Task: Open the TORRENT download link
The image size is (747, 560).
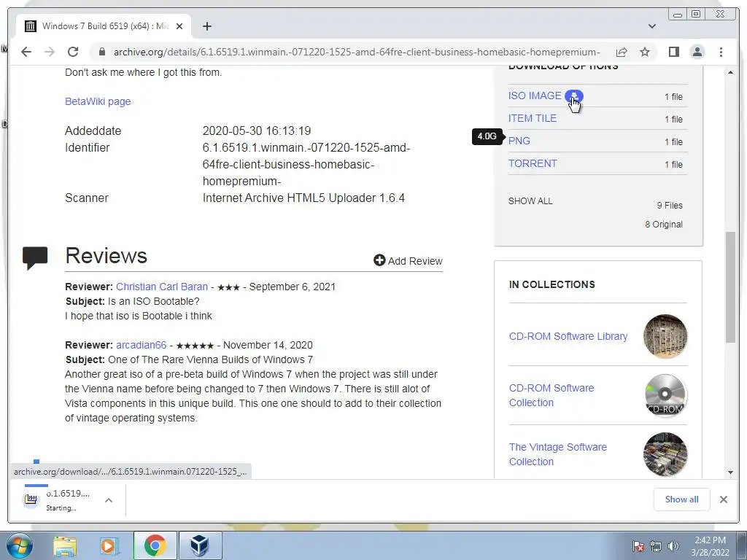Action: (x=532, y=163)
